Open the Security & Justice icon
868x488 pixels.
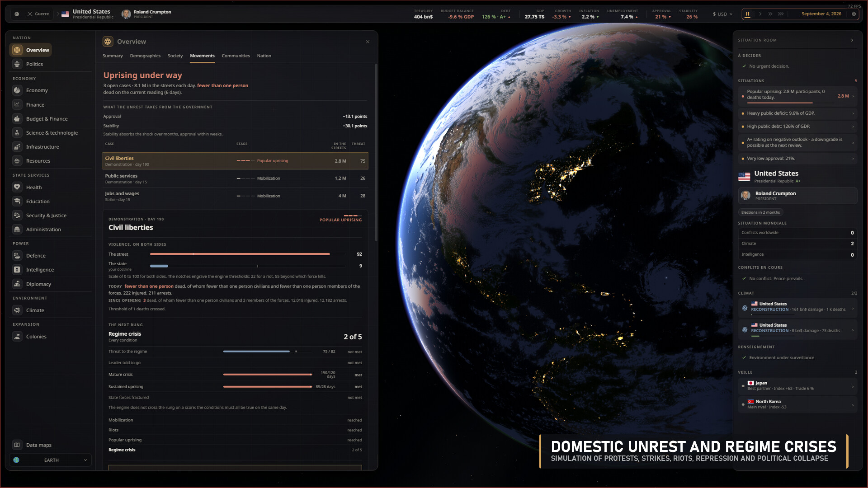pos(17,216)
